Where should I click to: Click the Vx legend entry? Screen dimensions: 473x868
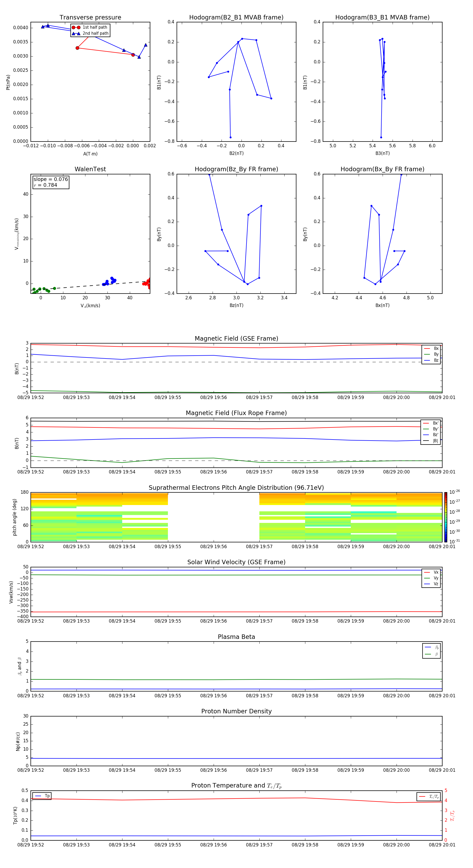pos(431,572)
